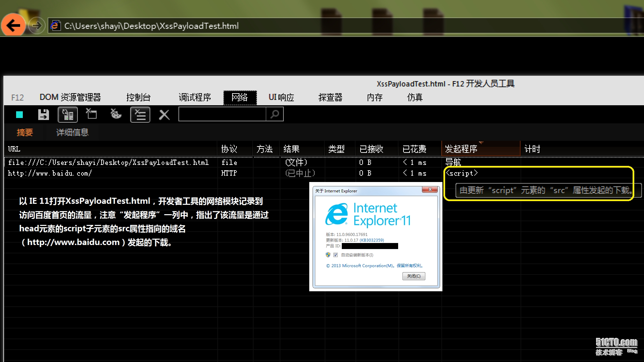Toggle the auto-install new versions checkbox
This screenshot has width=644, height=362.
[335, 255]
